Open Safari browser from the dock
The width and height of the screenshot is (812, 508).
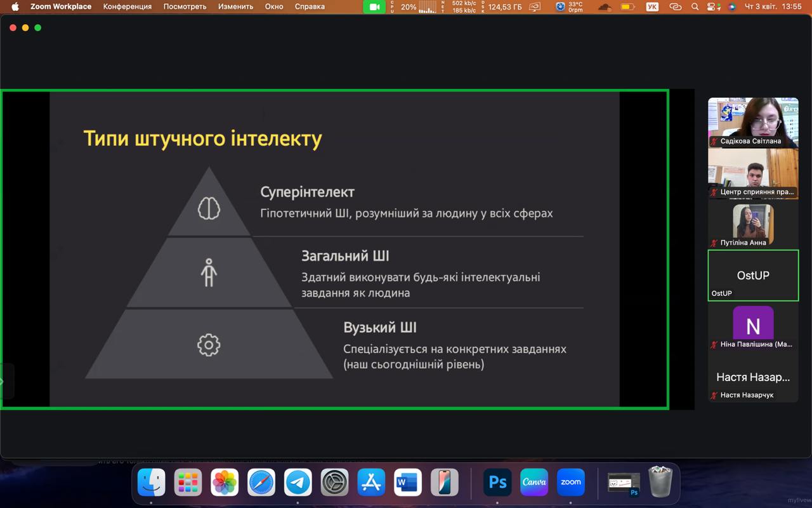click(x=261, y=483)
